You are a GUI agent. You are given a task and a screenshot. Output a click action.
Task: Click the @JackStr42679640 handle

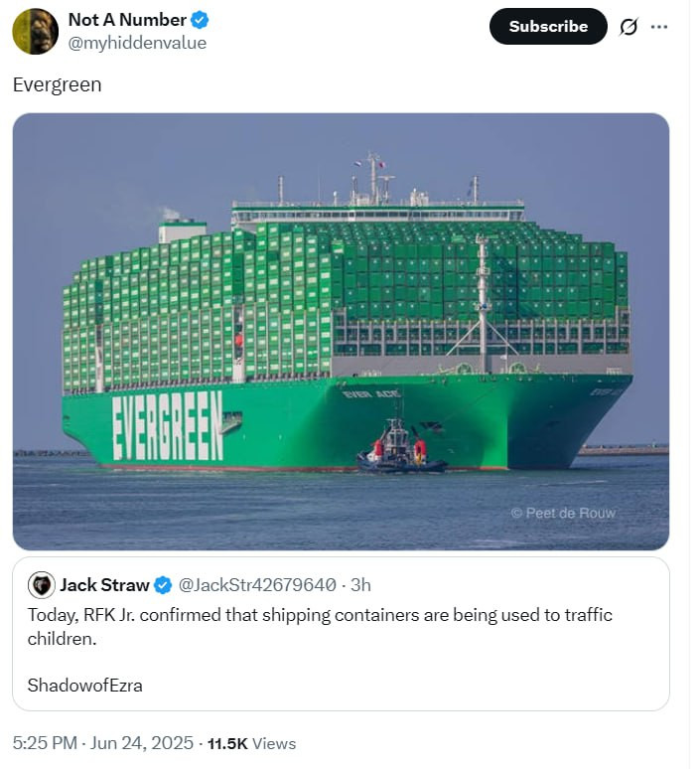[x=257, y=584]
